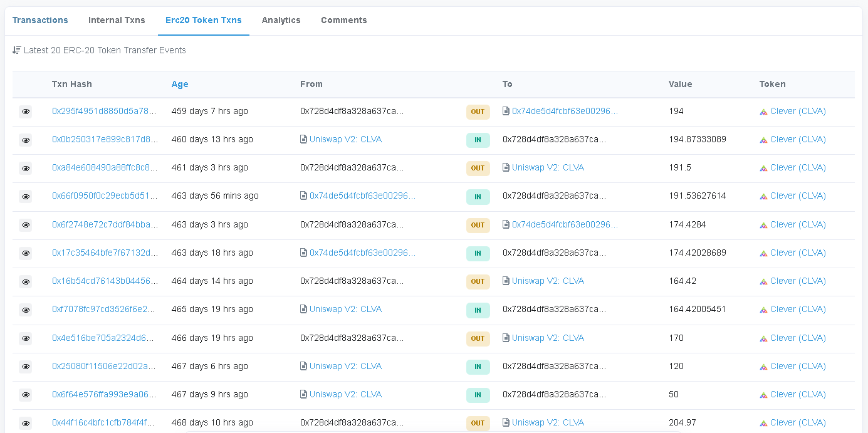Open transaction hash 0x25080f11506e22d02a
Image resolution: width=868 pixels, height=433 pixels.
tap(103, 366)
